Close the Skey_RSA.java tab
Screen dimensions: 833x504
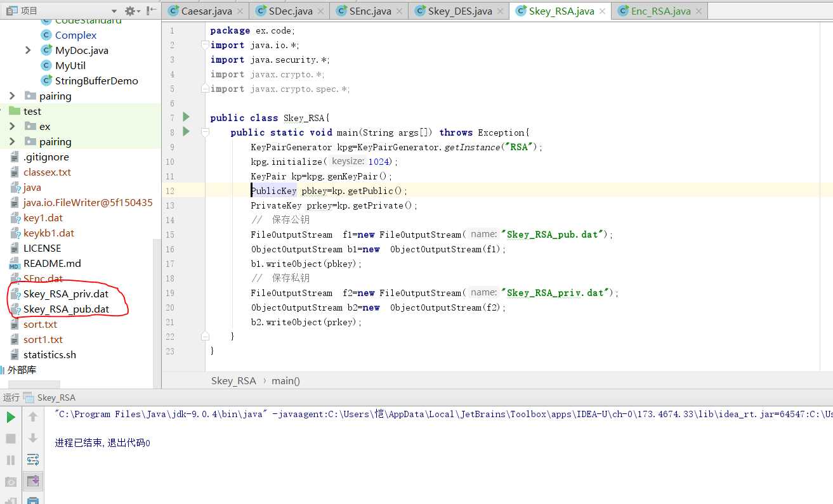pyautogui.click(x=602, y=11)
